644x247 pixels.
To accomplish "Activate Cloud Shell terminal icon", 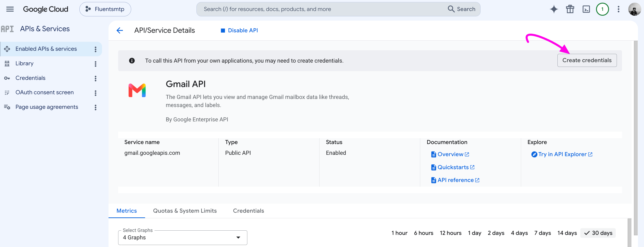I will click(x=586, y=9).
